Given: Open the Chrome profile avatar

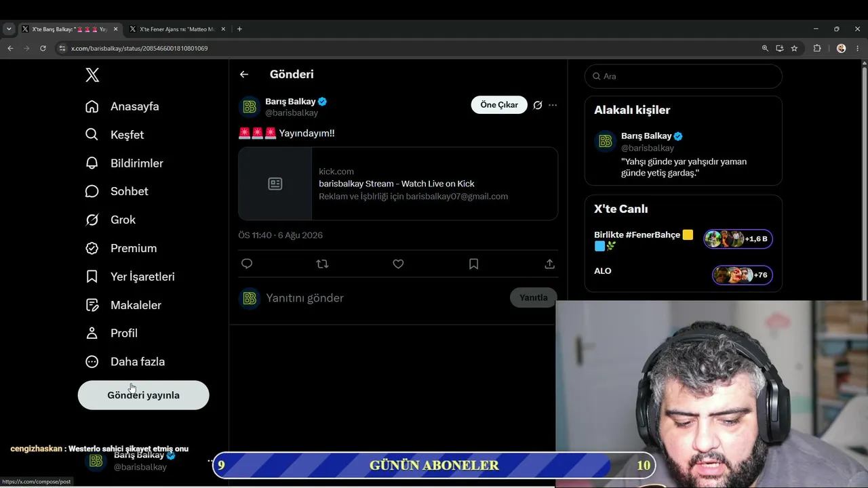Looking at the screenshot, I should [x=842, y=48].
